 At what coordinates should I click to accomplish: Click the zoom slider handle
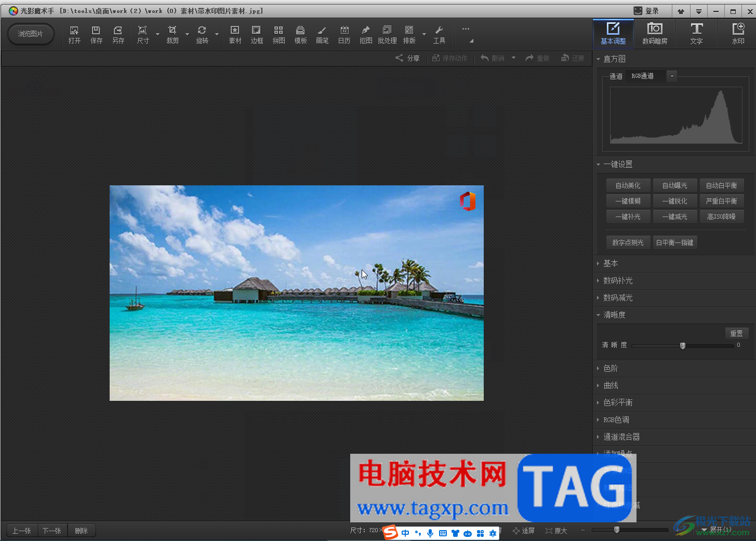617,530
